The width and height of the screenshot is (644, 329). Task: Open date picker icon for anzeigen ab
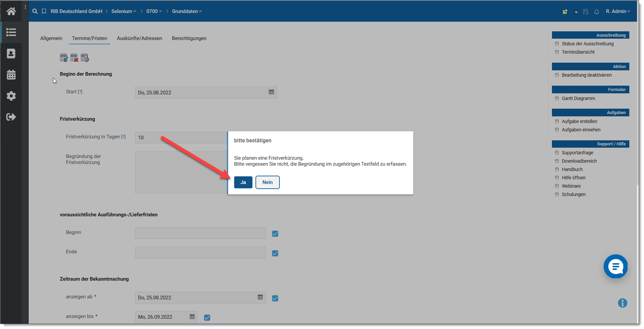[260, 297]
